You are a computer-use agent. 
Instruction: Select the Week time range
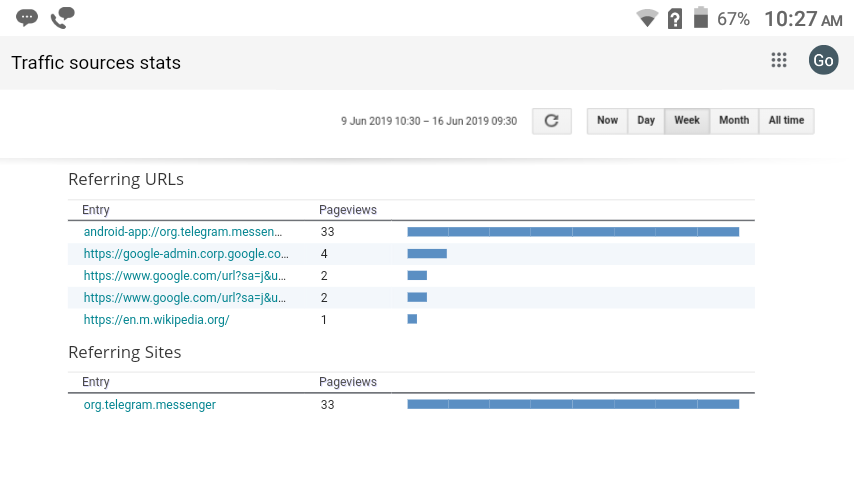click(x=687, y=120)
